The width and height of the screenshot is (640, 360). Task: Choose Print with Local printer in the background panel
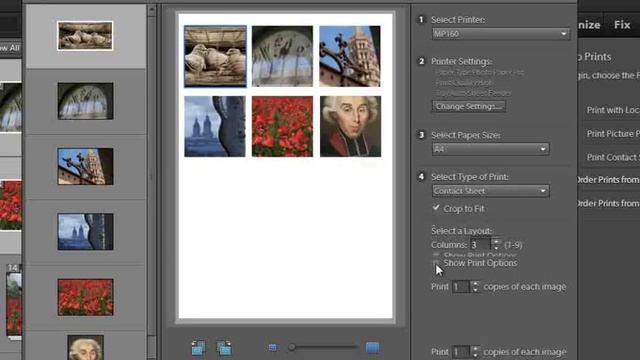click(x=613, y=110)
